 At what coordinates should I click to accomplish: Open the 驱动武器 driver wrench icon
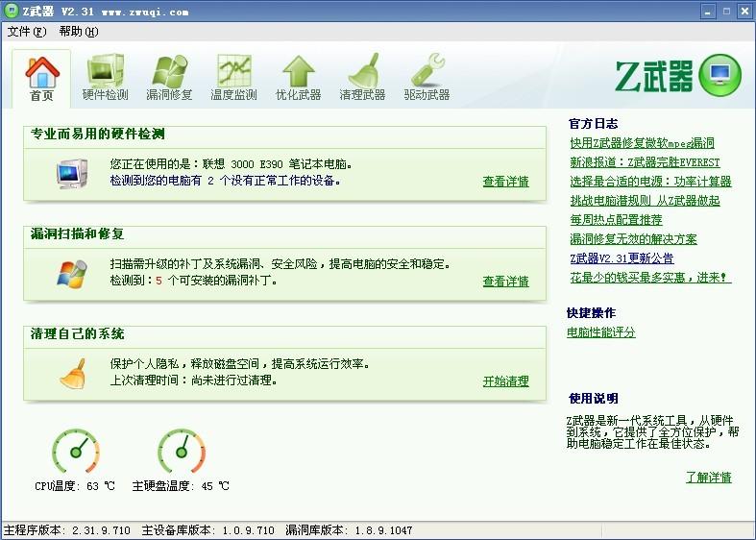pyautogui.click(x=427, y=70)
